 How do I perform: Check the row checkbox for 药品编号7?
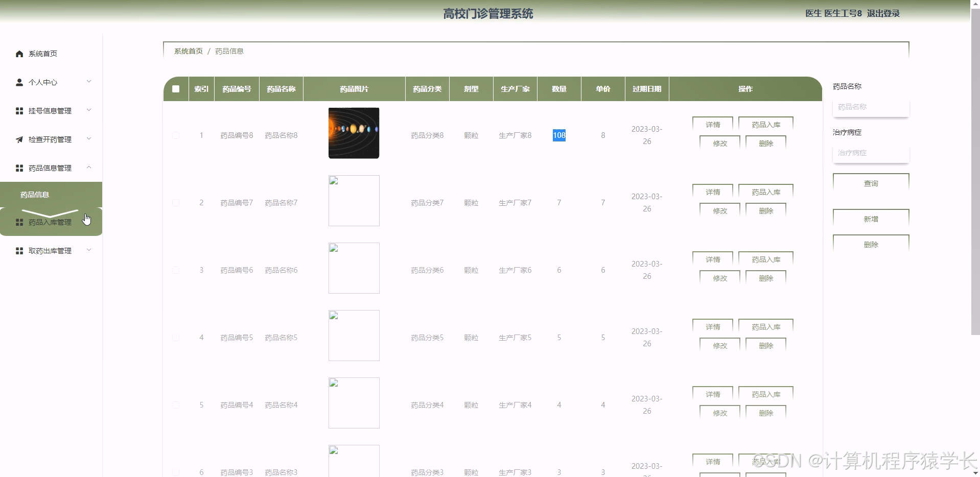point(176,203)
